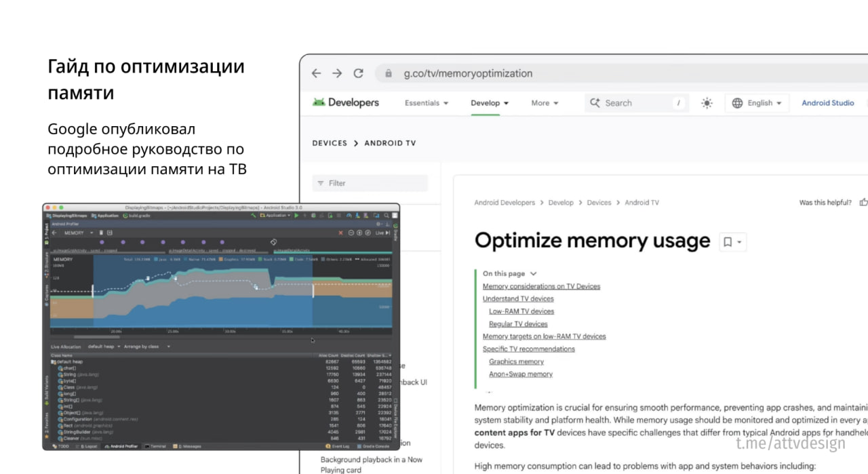Click the Android Studio search magnifier icon
868x474 pixels.
coord(386,216)
